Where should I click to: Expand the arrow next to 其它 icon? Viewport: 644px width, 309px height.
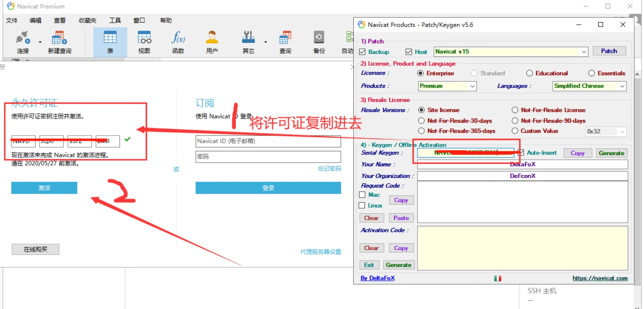[x=266, y=42]
